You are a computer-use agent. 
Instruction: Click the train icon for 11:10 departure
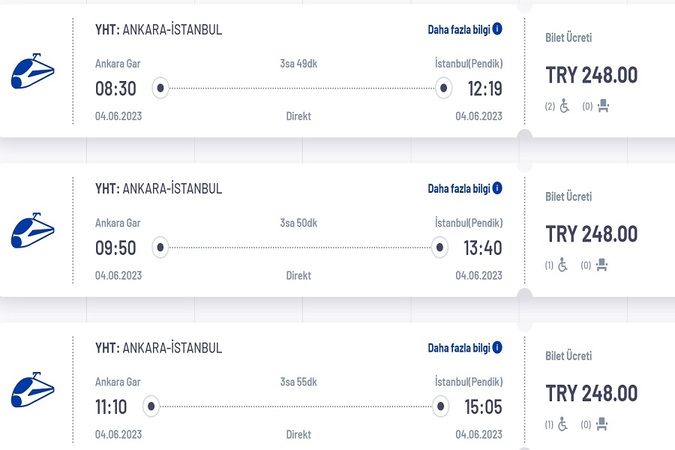coord(33,390)
